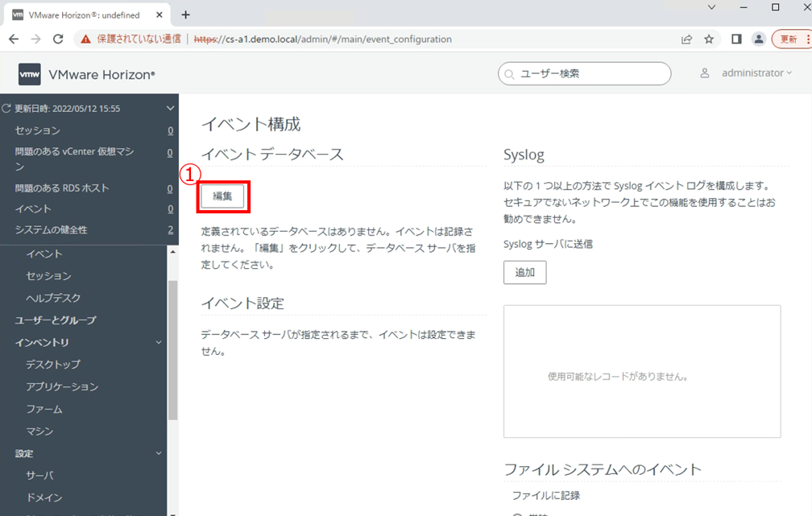812x516 pixels.
Task: Open the administrator user dropdown
Action: point(756,73)
